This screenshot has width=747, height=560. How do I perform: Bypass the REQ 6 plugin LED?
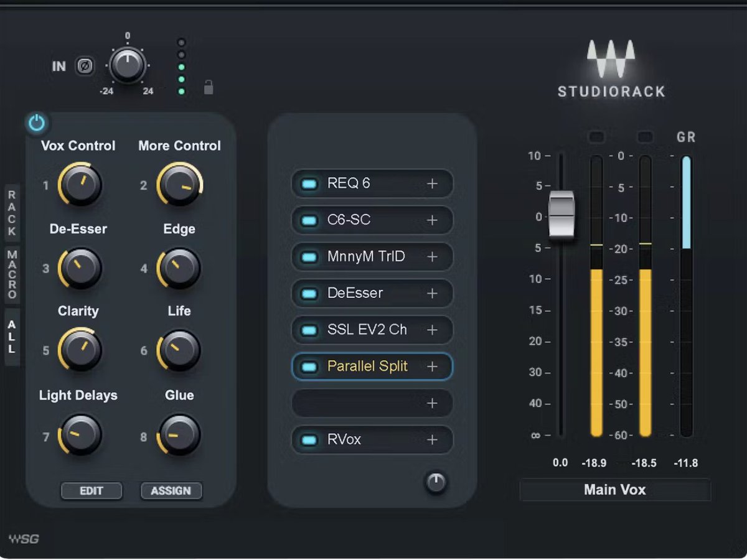(309, 184)
